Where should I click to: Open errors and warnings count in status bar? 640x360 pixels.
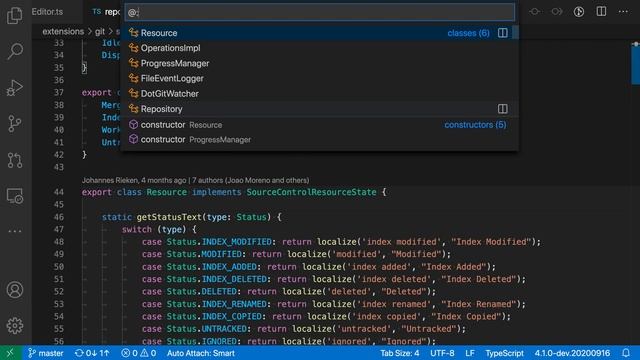pyautogui.click(x=138, y=353)
